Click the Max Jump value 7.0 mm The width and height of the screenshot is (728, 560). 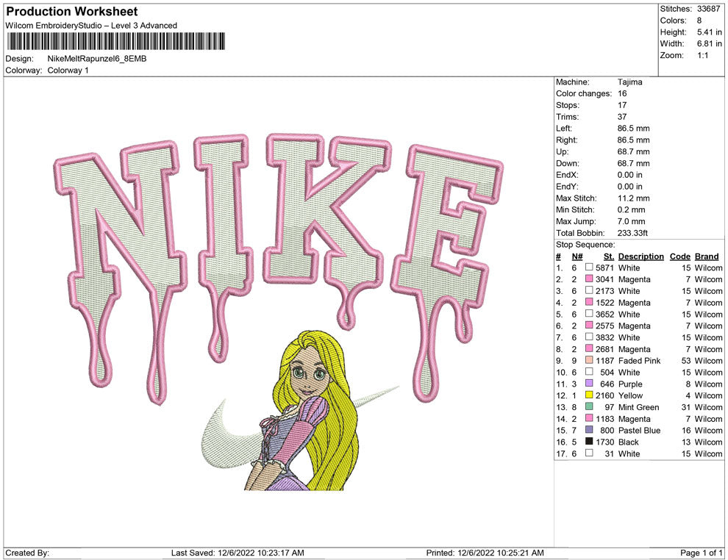point(632,221)
